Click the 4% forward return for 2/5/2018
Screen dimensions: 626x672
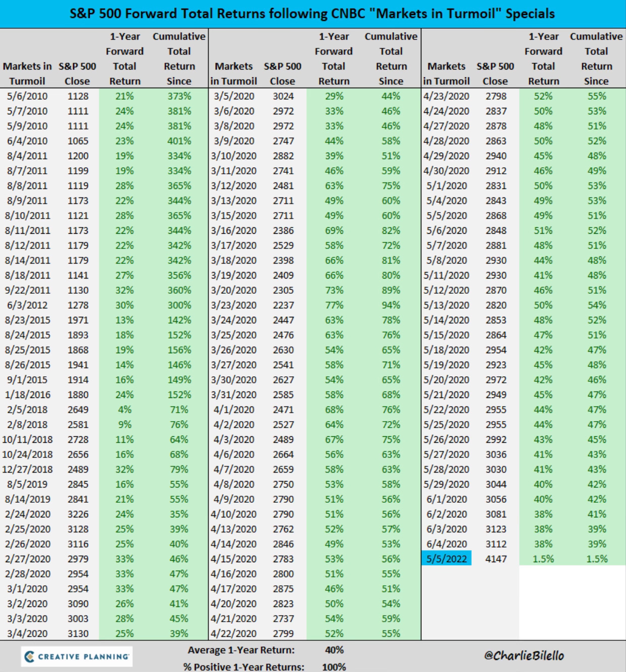(x=124, y=410)
